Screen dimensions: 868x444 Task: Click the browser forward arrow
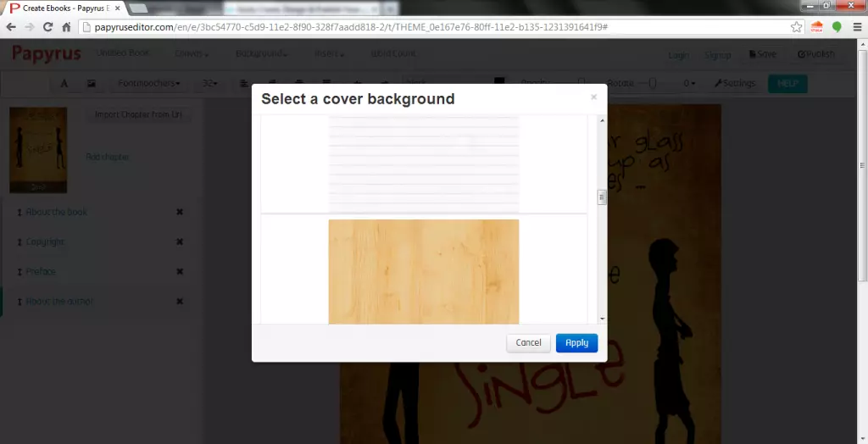point(30,27)
